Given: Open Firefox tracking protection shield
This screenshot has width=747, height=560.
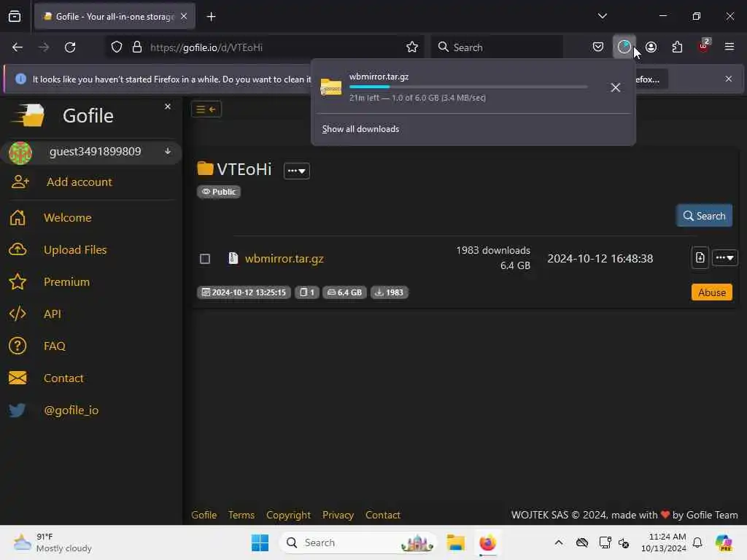Looking at the screenshot, I should 117,47.
